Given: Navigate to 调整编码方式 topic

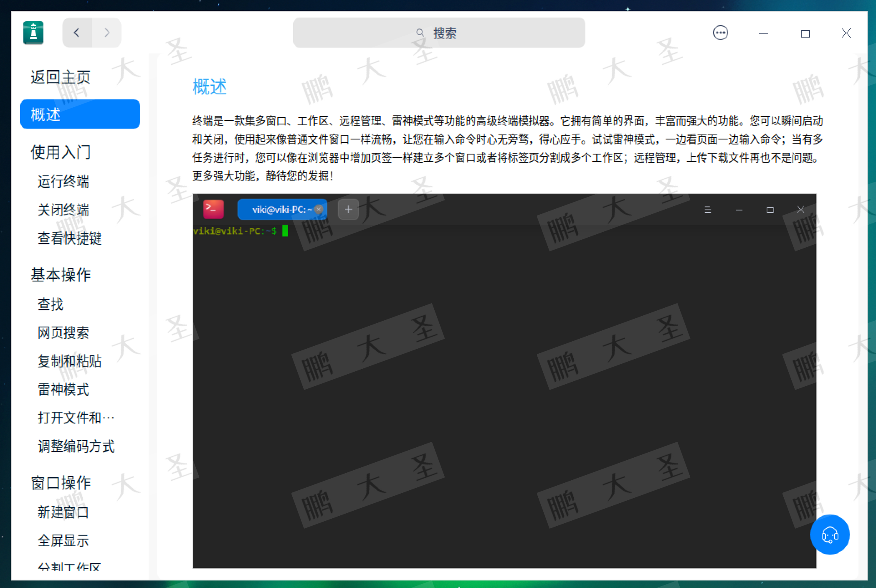Looking at the screenshot, I should 76,446.
